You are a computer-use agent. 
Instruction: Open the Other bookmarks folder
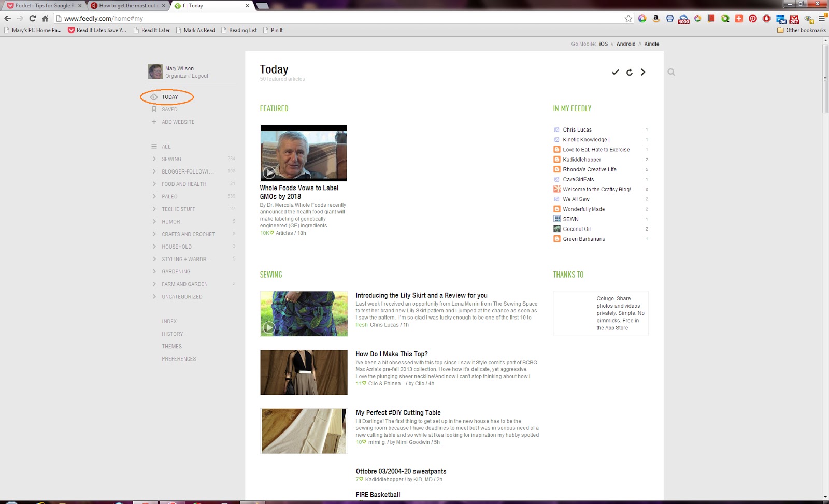[x=802, y=30]
